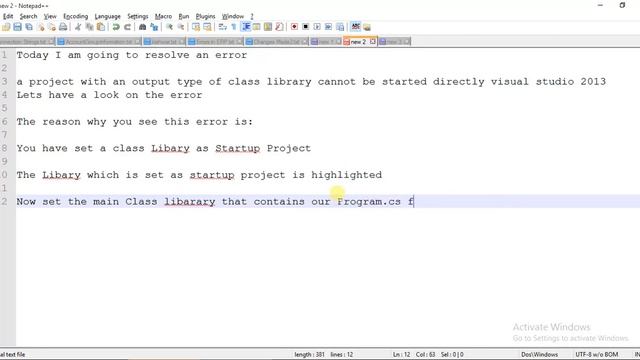Click the misspelled word 'Libary' in line 8
Image resolution: width=640 pixels, height=360 pixels.
pos(170,149)
